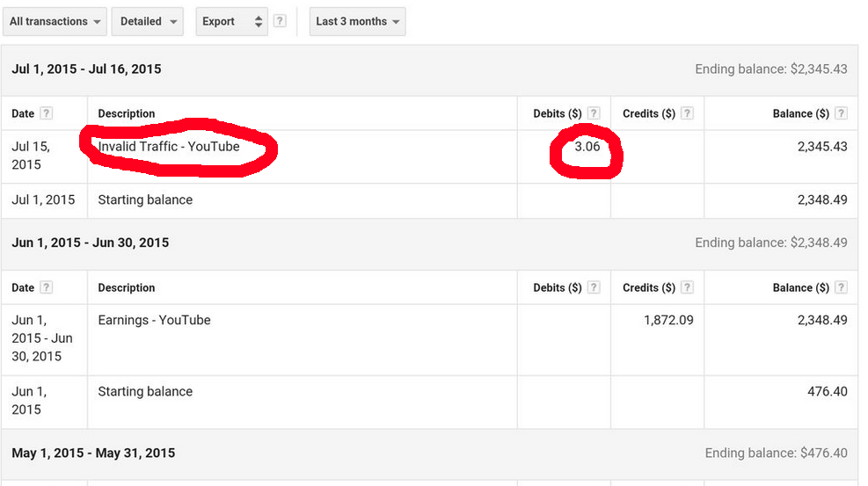The image size is (868, 486).
Task: Click Debits help icon in June table
Action: 594,287
